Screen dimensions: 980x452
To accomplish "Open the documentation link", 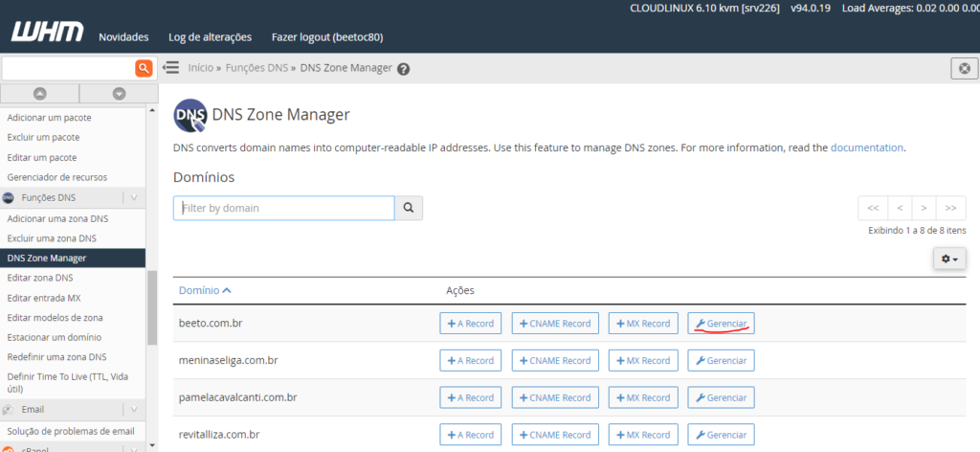I will tap(866, 147).
